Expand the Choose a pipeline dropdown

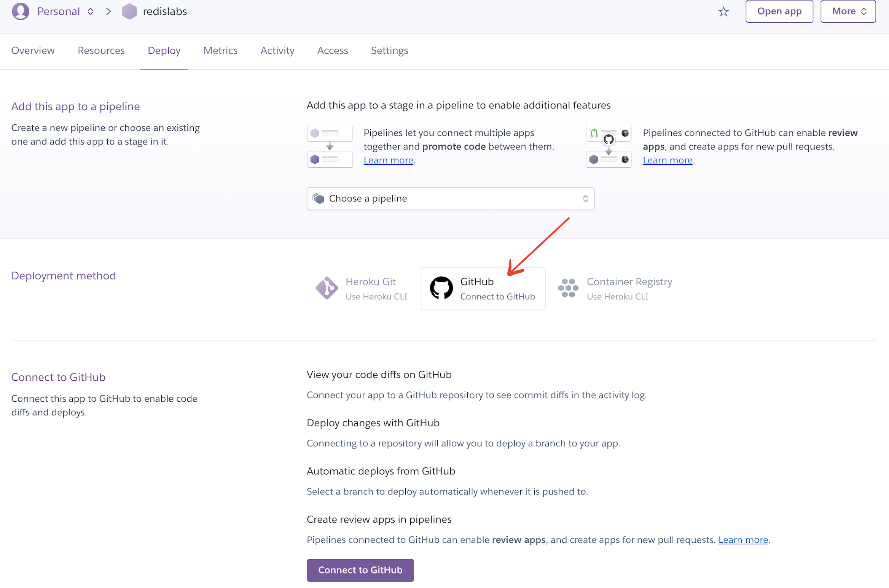(x=451, y=199)
